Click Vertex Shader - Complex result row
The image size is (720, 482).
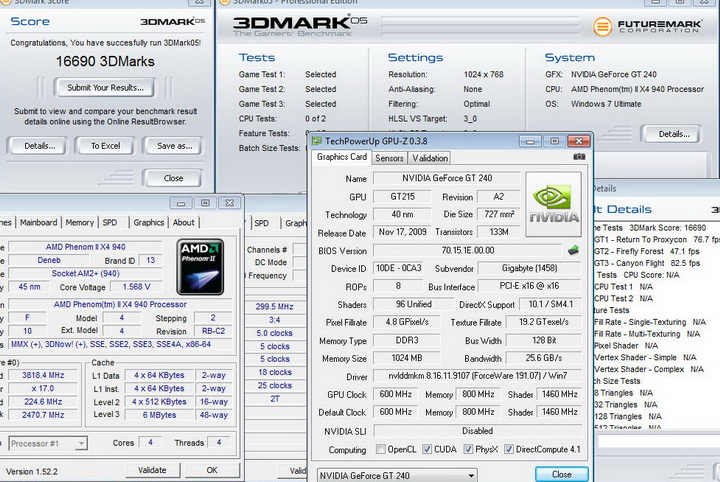coord(649,369)
